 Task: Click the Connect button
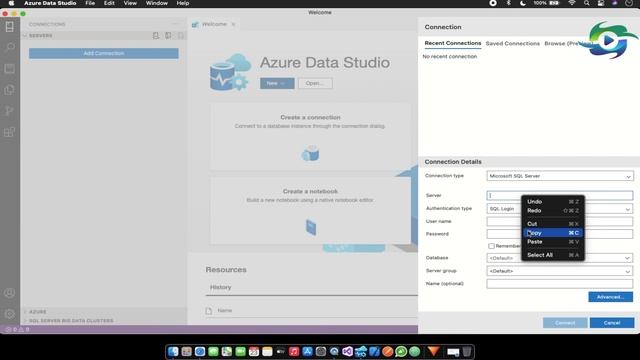[x=565, y=323]
